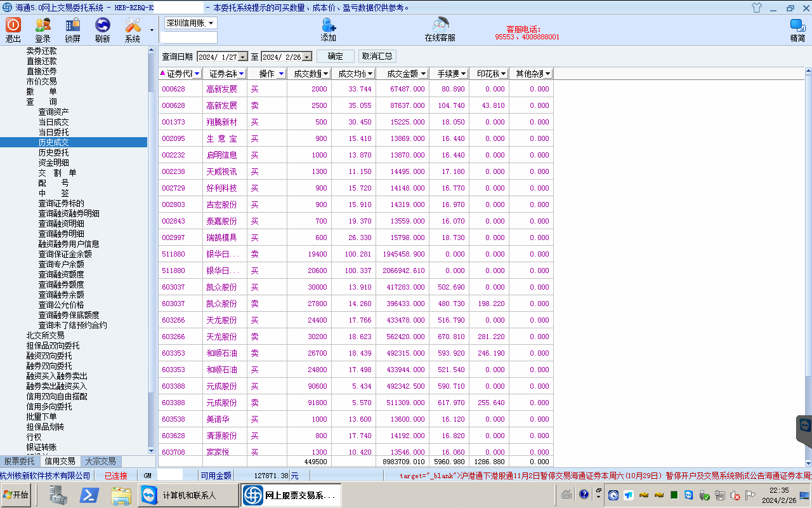The width and height of the screenshot is (812, 508).
Task: Switch to the 股票委托 tab
Action: click(20, 462)
